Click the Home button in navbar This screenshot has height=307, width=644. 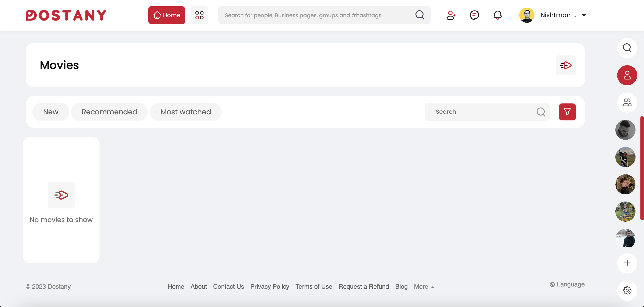click(167, 15)
